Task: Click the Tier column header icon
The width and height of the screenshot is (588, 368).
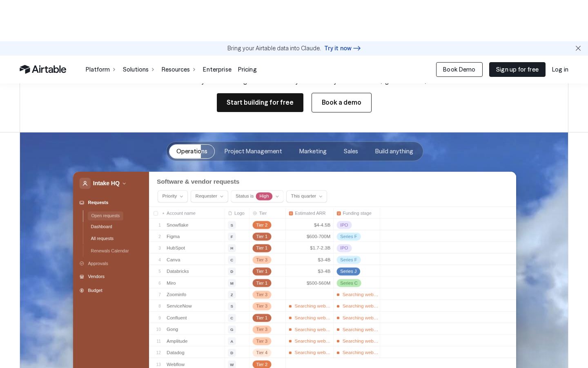Action: pyautogui.click(x=255, y=213)
